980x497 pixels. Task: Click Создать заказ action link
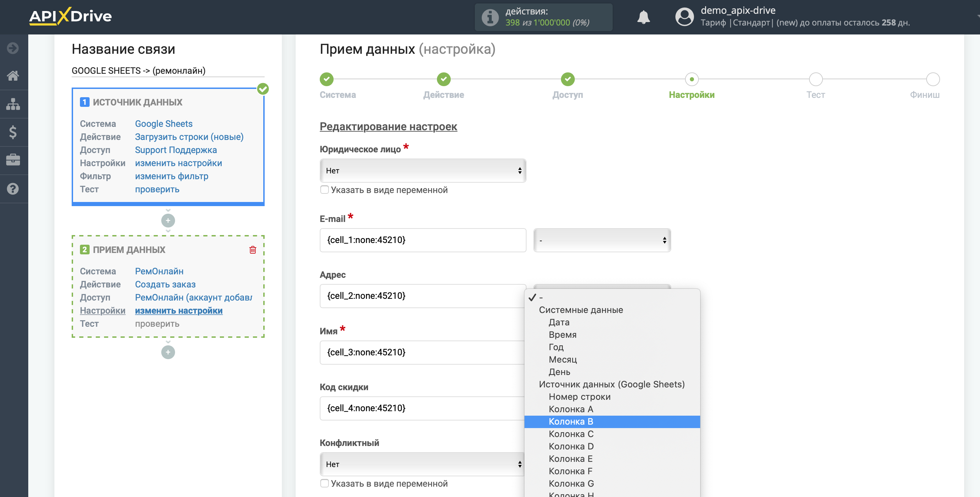point(165,284)
